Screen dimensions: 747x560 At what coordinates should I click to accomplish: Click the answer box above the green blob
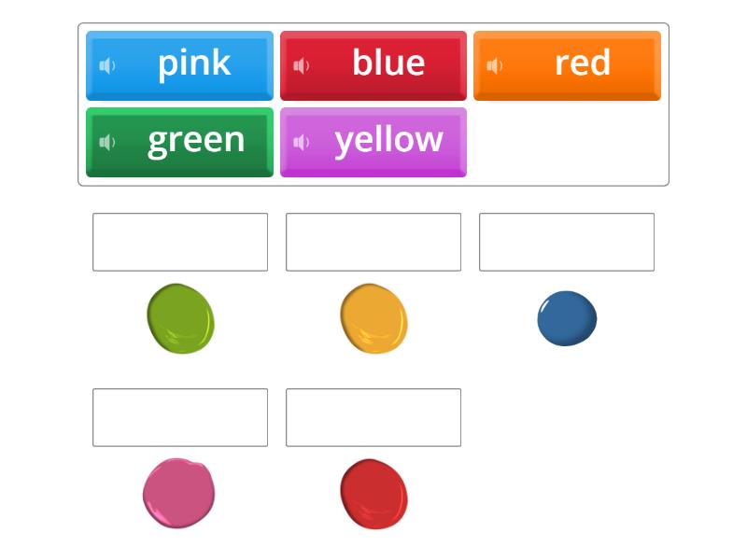(180, 242)
